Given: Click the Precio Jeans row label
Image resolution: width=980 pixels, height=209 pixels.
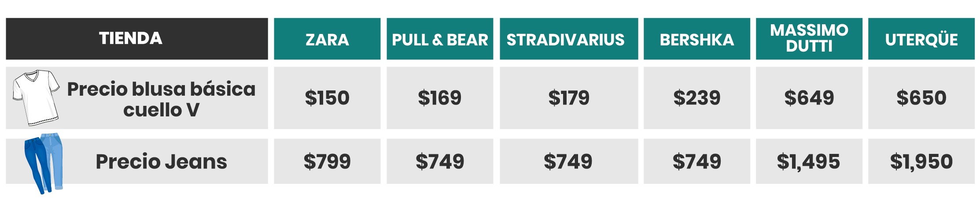Looking at the screenshot, I should pos(161,161).
